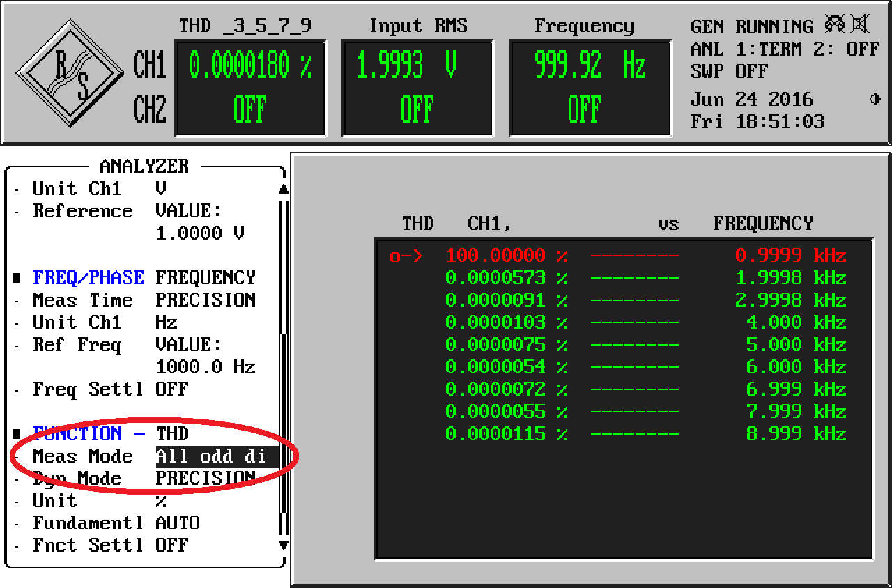Image resolution: width=892 pixels, height=588 pixels.
Task: Click the down arrow of analyzer scrollbar
Action: [283, 545]
